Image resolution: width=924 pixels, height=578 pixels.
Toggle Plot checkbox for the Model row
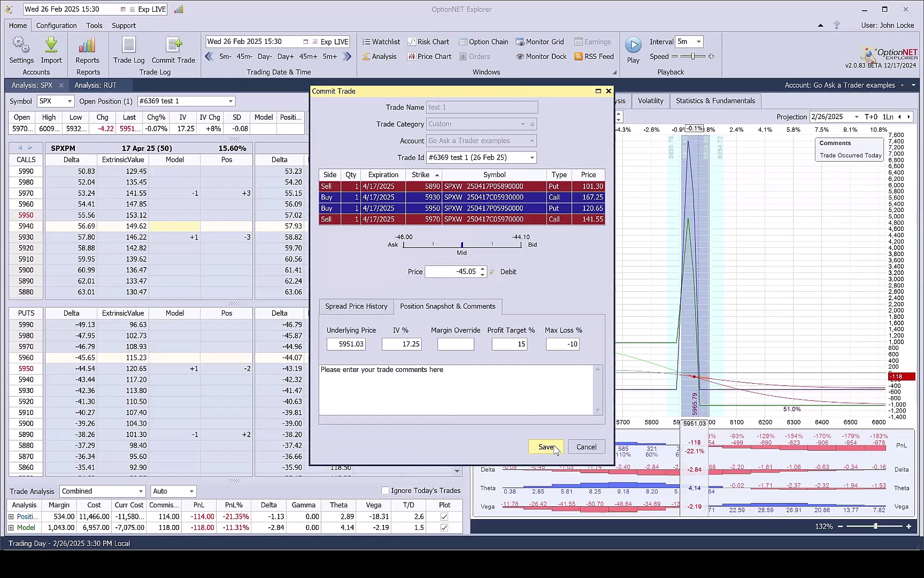(444, 528)
